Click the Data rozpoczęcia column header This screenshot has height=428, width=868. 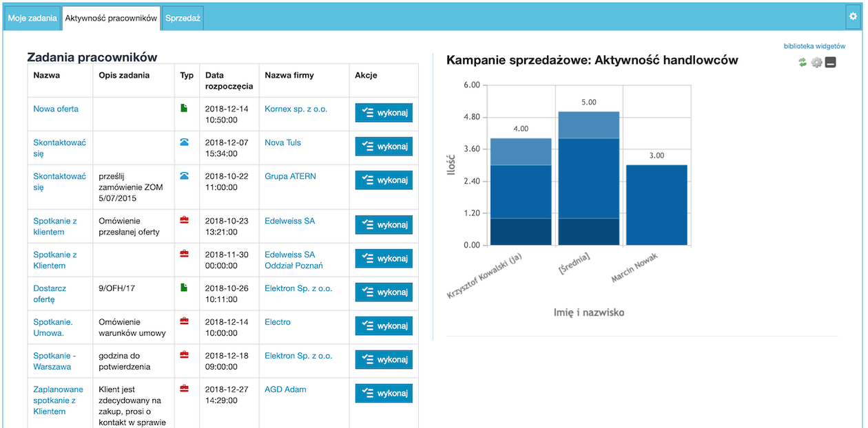click(229, 81)
